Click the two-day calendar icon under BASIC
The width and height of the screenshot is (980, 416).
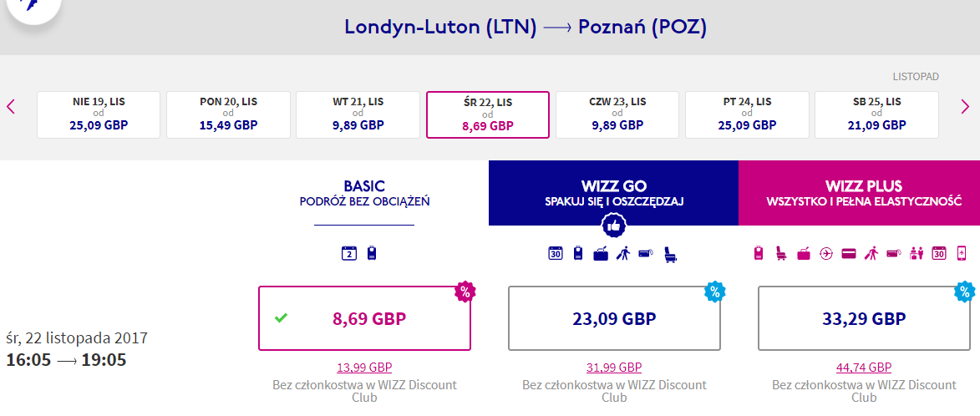pyautogui.click(x=348, y=254)
